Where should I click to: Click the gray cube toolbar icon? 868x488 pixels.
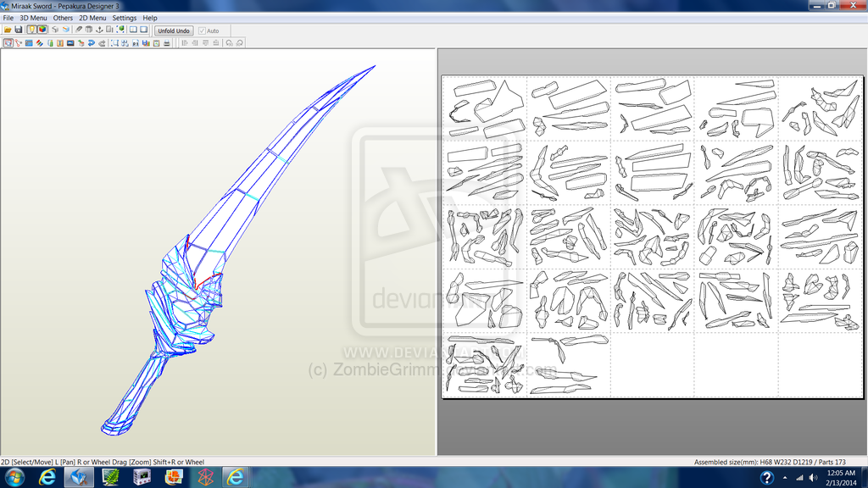click(55, 30)
